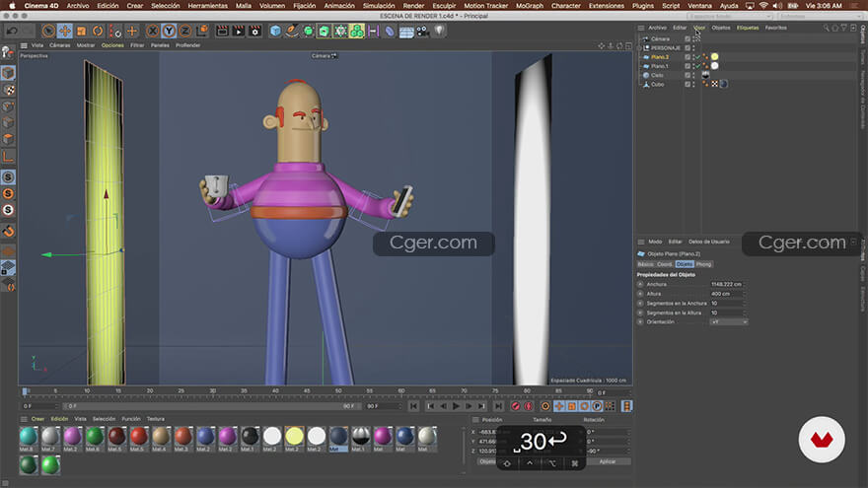
Task: Open the viewport hamburger menu
Action: (x=24, y=45)
